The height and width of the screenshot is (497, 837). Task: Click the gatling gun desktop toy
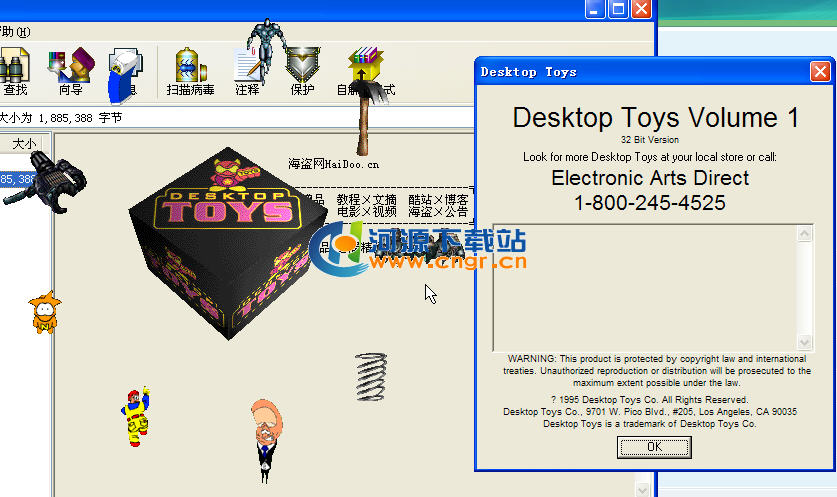[45, 182]
